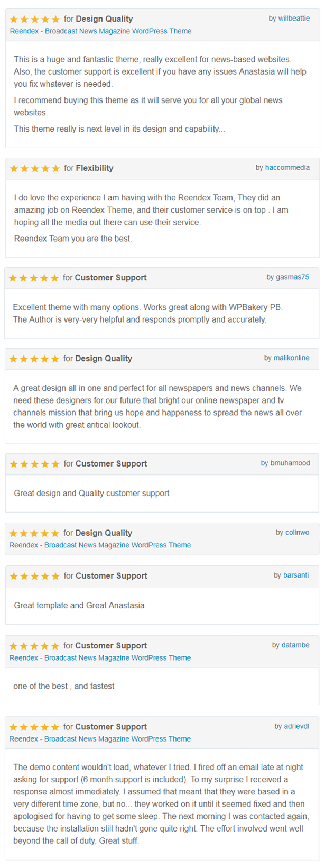325x868 pixels.
Task: Open Reendex theme link under colinwo's review
Action: [x=100, y=545]
